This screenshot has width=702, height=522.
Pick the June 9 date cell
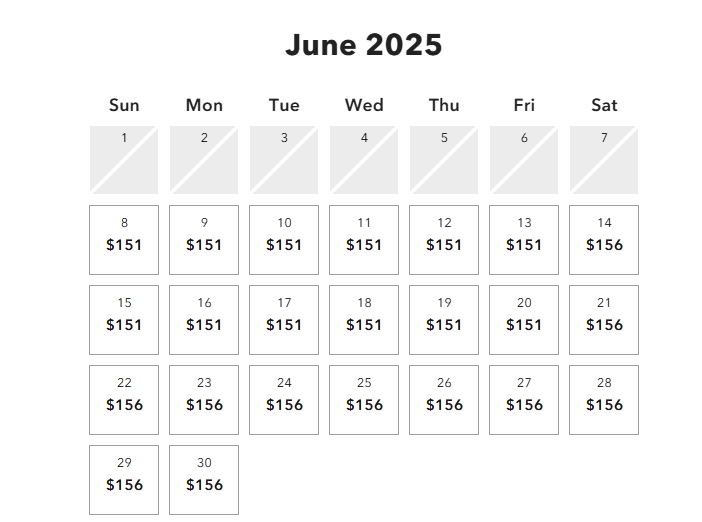(x=204, y=240)
